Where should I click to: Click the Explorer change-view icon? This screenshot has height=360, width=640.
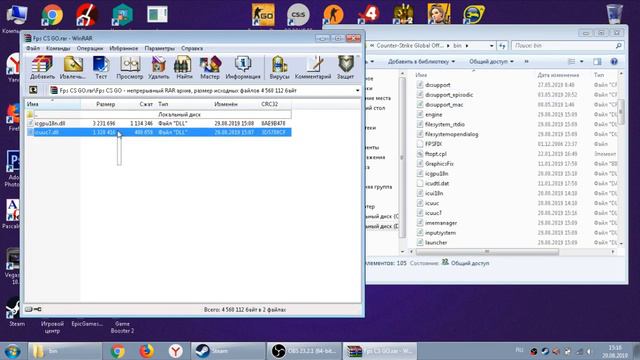pyautogui.click(x=572, y=62)
